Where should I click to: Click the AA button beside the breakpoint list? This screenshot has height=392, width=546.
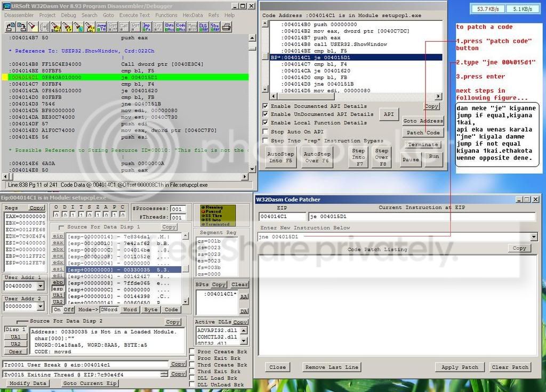point(244,297)
